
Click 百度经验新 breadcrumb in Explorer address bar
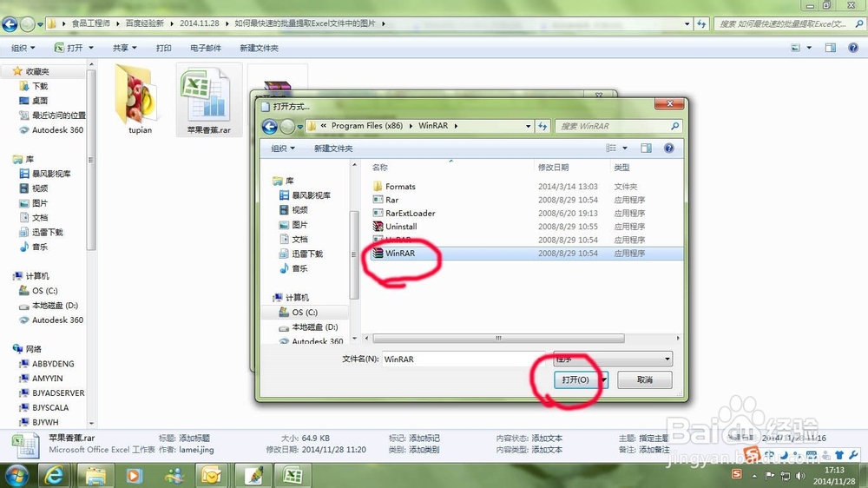[144, 23]
